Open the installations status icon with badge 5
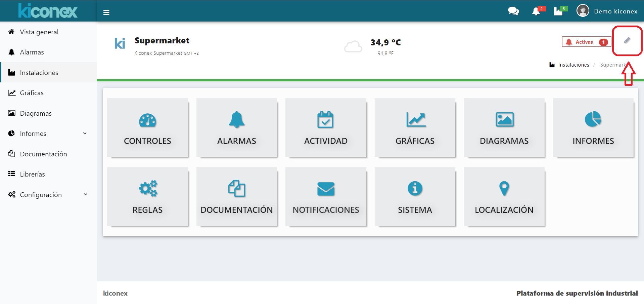The image size is (644, 304). click(x=558, y=11)
